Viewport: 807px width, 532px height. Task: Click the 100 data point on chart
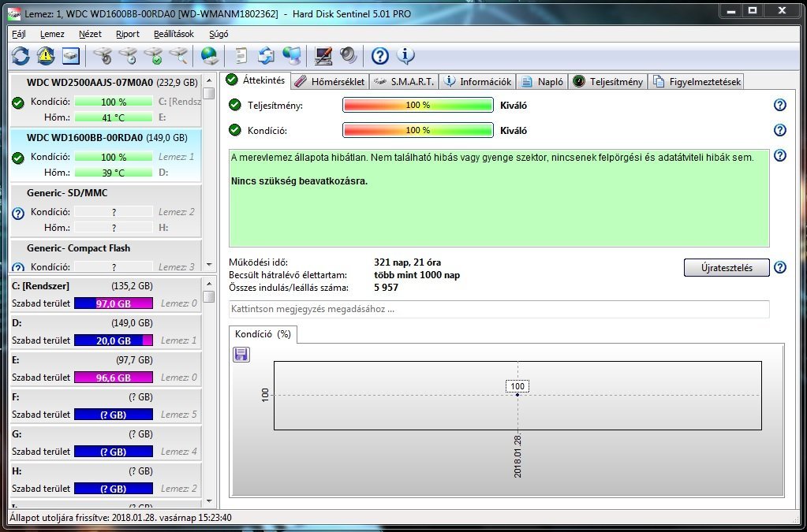pos(517,395)
